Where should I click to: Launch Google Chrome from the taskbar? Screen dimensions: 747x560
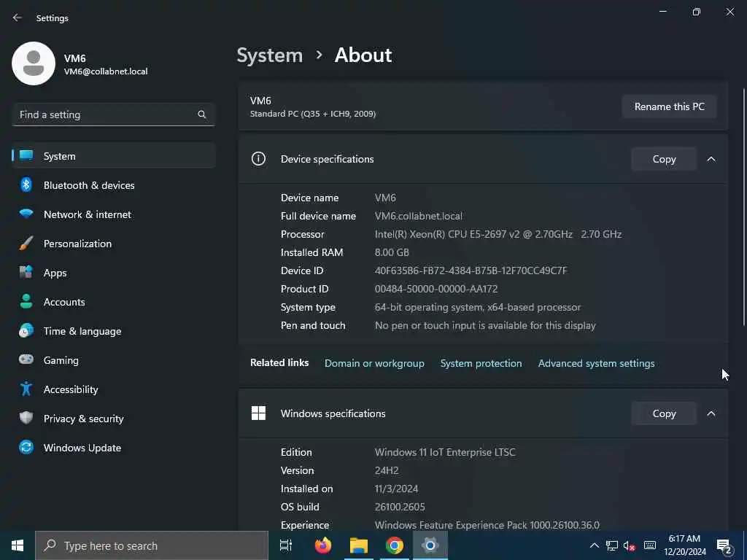pyautogui.click(x=395, y=545)
